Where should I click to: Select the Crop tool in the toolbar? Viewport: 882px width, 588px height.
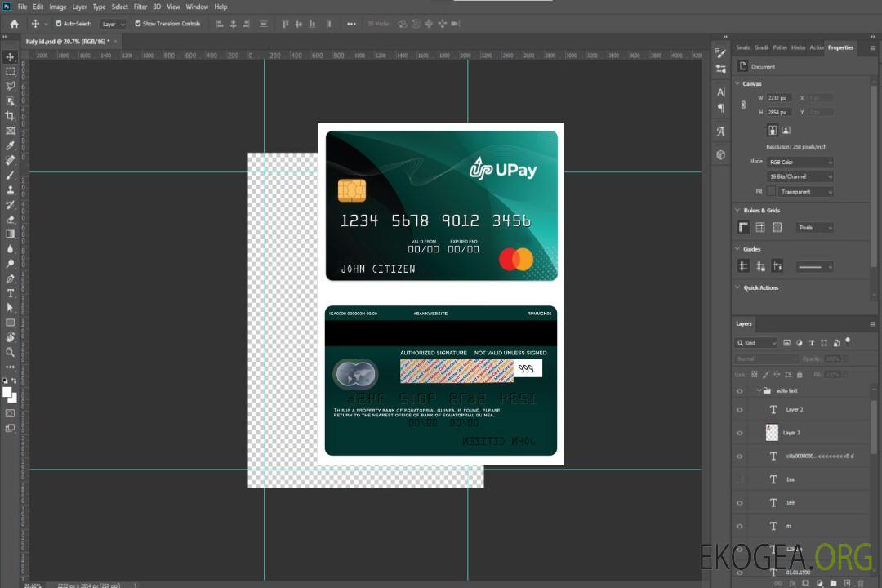[x=10, y=116]
